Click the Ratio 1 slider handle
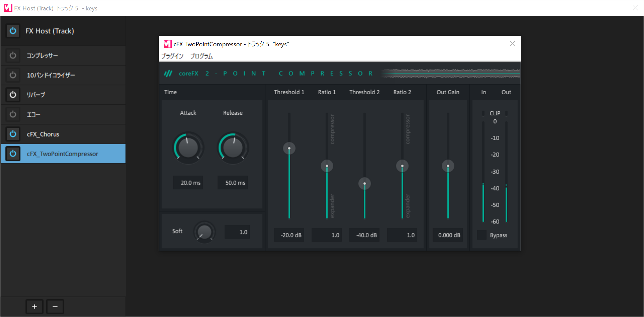Viewport: 644px width, 317px height. [x=327, y=166]
